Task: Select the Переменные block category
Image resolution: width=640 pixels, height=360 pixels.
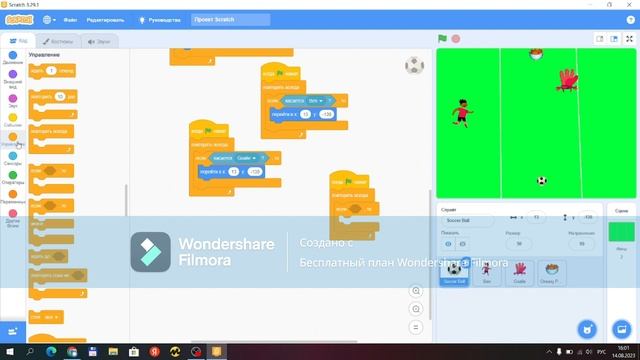Action: [x=13, y=197]
